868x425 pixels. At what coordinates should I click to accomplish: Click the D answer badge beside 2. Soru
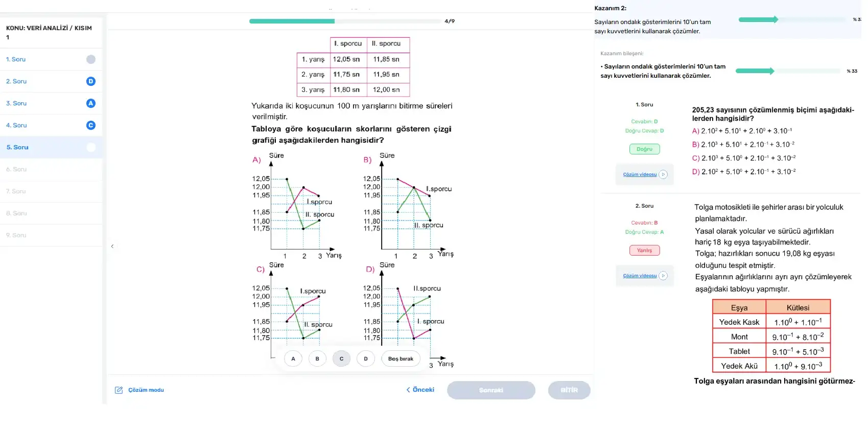[x=91, y=81]
